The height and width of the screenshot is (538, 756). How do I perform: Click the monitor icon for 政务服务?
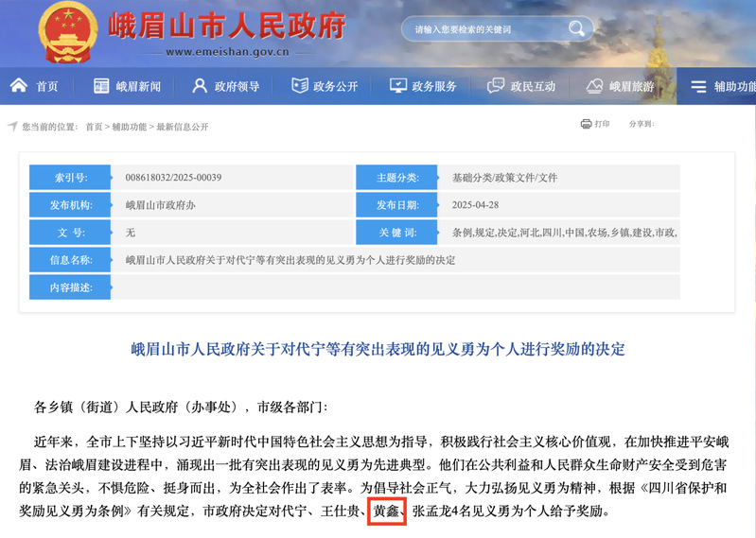click(398, 86)
